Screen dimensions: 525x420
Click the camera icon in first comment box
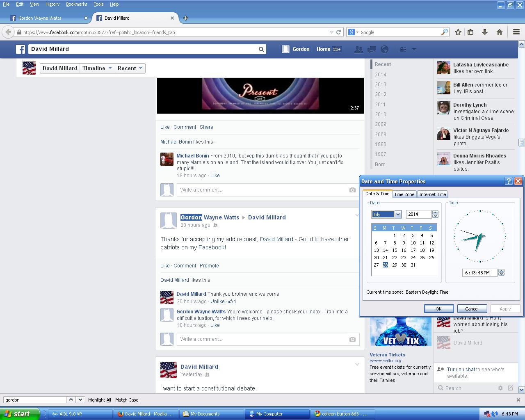click(352, 190)
